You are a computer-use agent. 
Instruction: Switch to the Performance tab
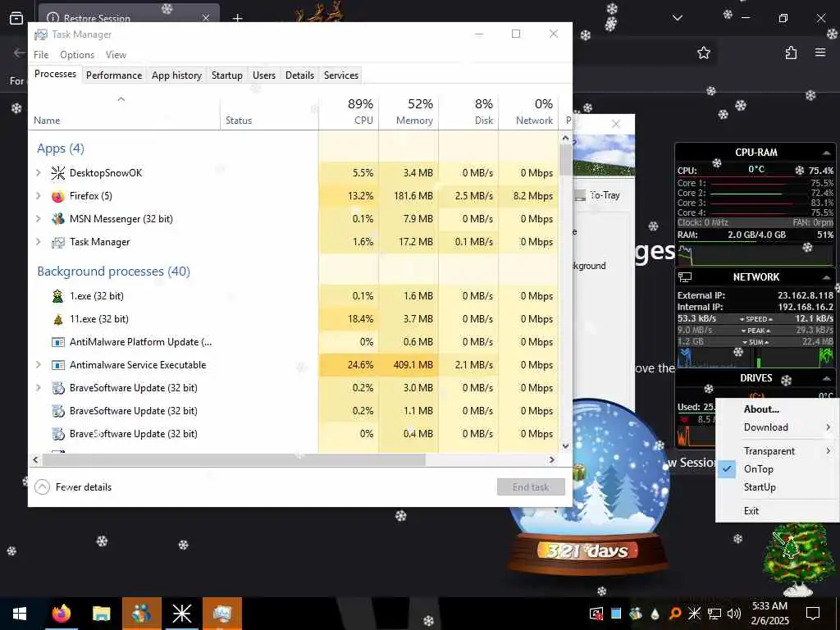click(x=114, y=75)
